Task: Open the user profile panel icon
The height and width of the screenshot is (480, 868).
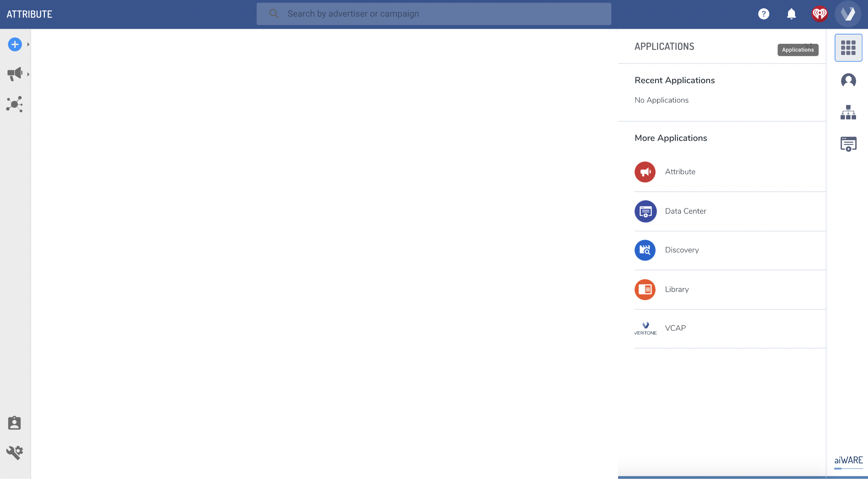Action: pos(848,80)
